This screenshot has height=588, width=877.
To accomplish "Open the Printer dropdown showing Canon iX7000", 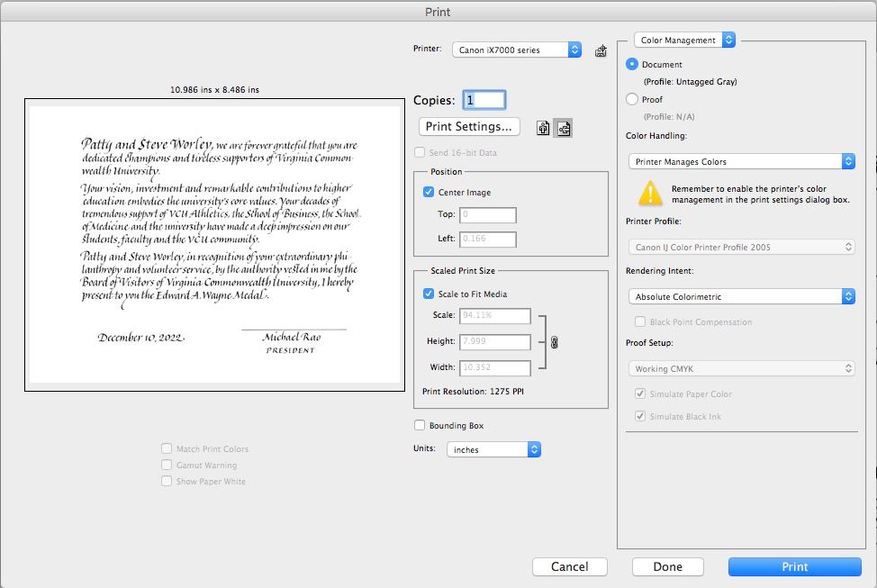I will [517, 50].
